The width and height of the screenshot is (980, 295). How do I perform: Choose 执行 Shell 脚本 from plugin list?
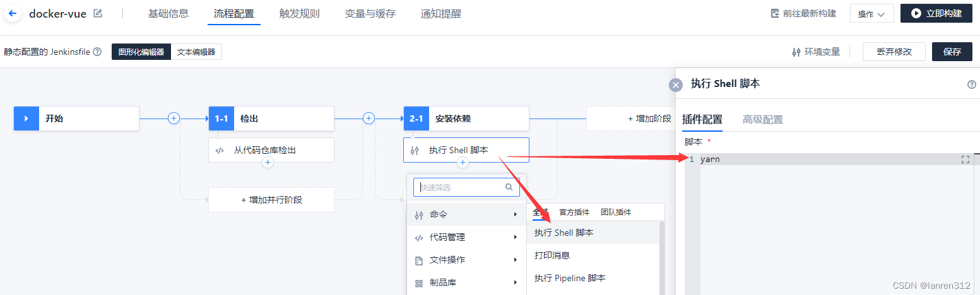coord(593,233)
